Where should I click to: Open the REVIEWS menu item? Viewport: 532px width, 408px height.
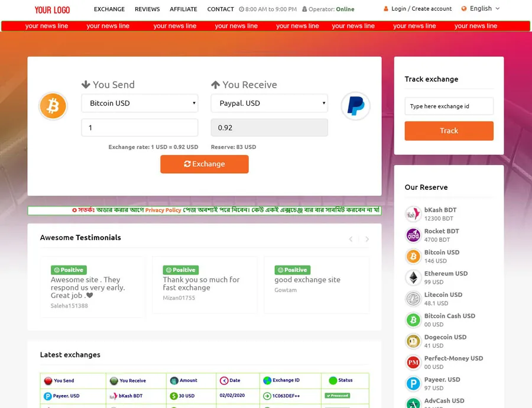147,9
